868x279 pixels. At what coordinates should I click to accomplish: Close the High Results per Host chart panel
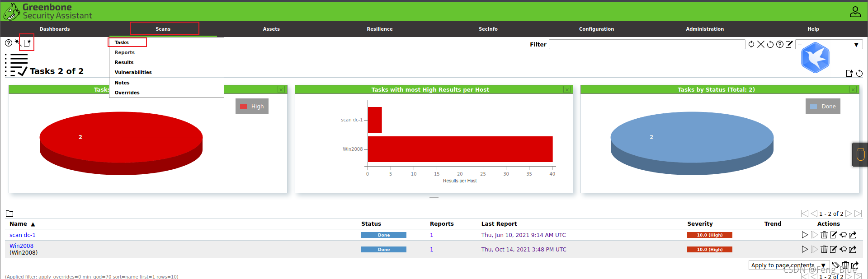pos(567,90)
